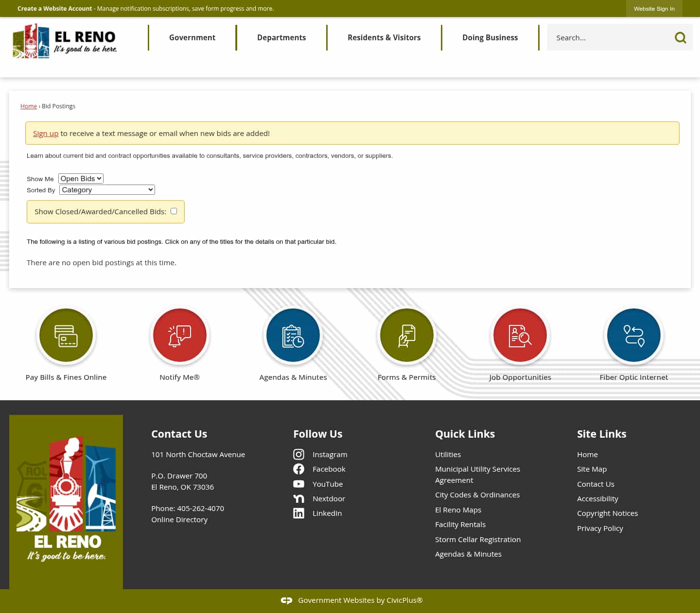Select the Fiber Optic Internet icon

coord(633,335)
